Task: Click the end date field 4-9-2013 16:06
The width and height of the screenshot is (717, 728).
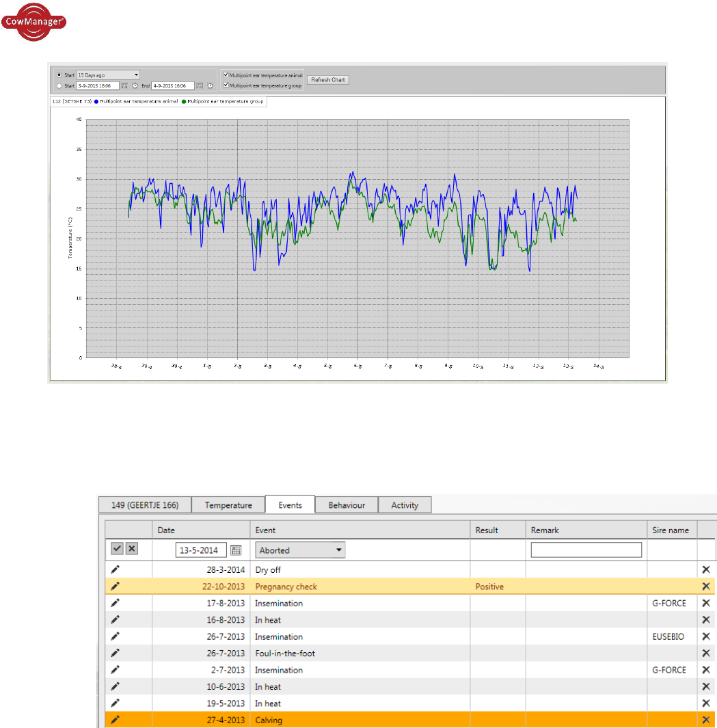Action: 172,86
